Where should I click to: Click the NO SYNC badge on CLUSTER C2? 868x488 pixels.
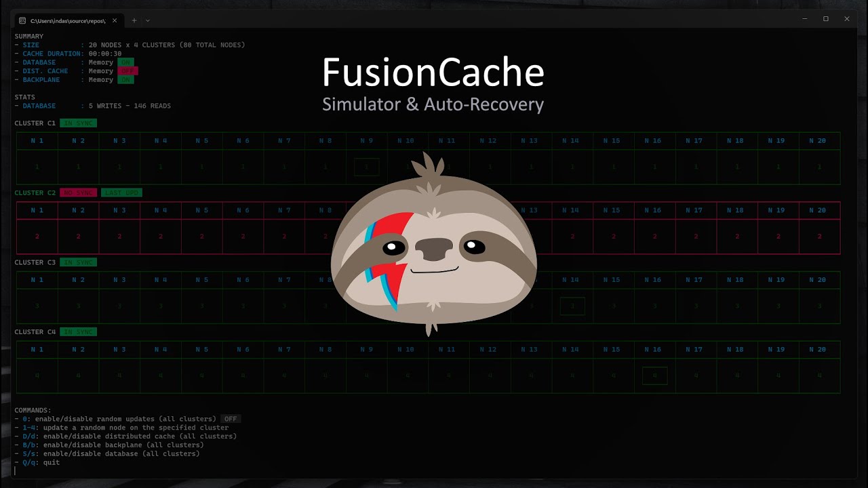click(x=78, y=192)
